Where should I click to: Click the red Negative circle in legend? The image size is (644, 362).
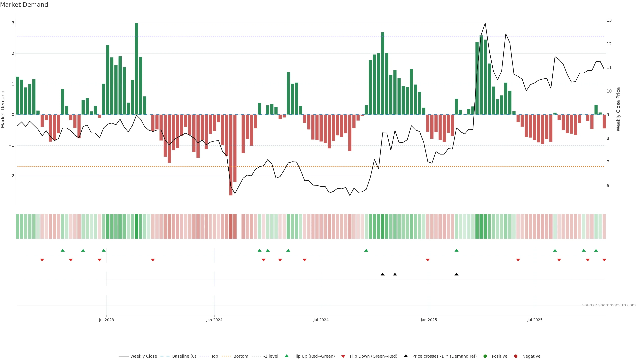coord(516,356)
